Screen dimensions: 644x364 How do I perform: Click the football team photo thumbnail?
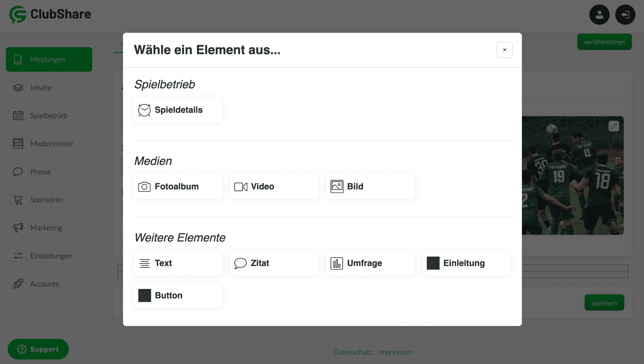point(573,175)
